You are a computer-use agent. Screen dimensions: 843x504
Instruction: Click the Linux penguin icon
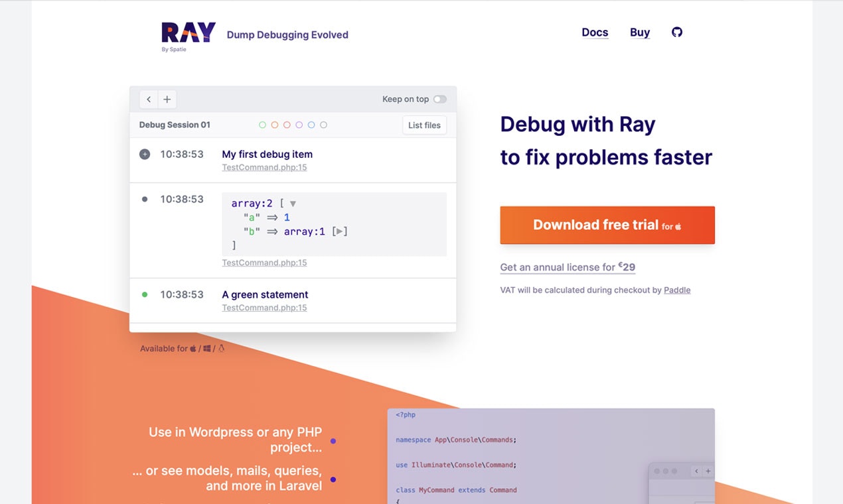click(221, 347)
